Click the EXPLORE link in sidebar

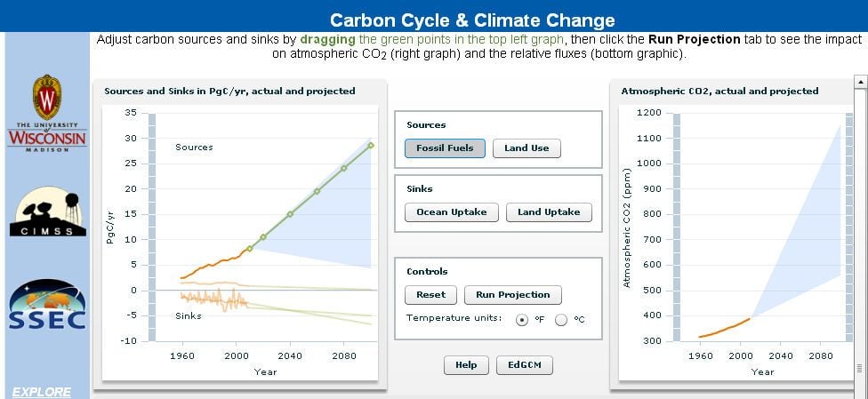tap(42, 393)
